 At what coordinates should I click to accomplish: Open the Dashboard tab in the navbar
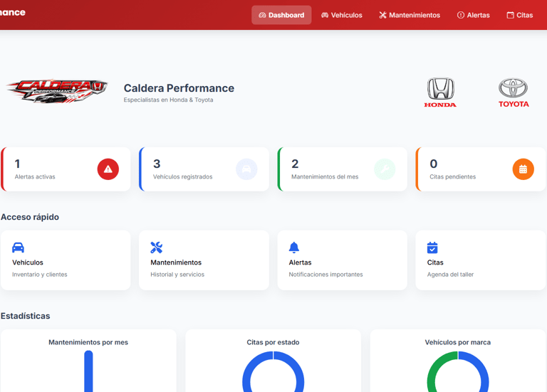coord(281,15)
